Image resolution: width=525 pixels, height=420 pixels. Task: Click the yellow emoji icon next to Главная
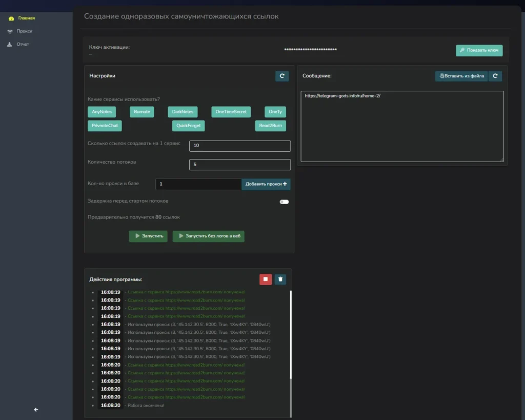[10, 18]
